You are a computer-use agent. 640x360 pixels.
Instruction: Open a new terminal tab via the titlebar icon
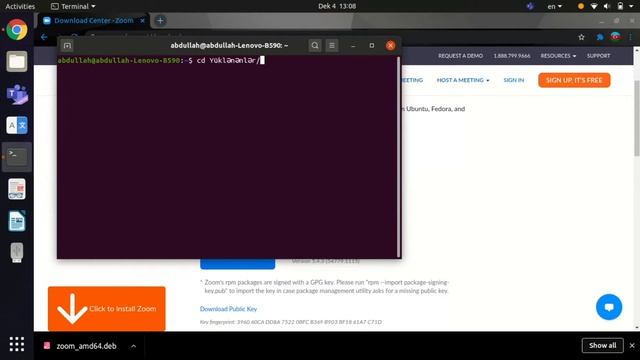(x=67, y=46)
